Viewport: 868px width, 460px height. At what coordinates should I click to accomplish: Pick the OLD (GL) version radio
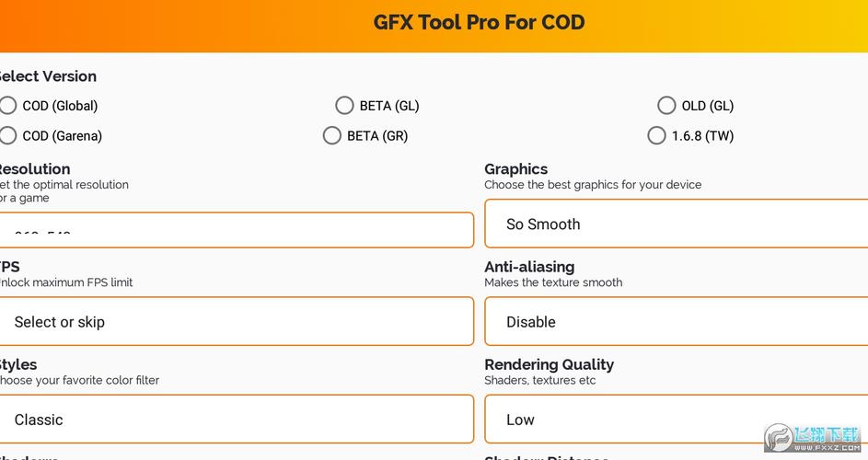pos(666,105)
